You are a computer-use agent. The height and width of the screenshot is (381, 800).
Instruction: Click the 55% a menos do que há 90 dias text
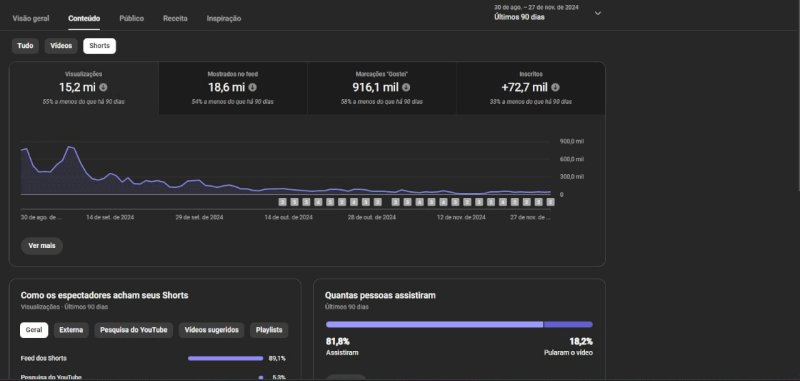[84, 102]
